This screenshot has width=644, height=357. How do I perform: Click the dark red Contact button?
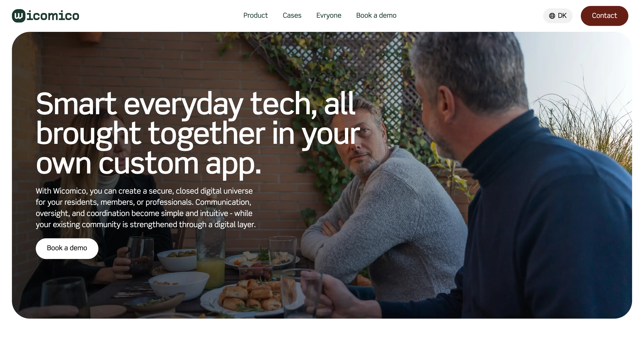tap(604, 16)
